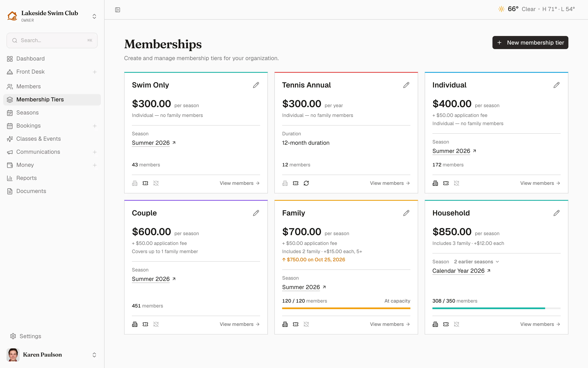Open Reports in the sidebar
The height and width of the screenshot is (368, 588).
coord(52,178)
